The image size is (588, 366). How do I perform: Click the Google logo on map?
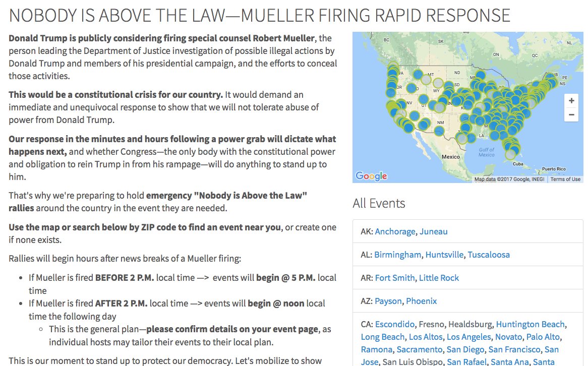click(371, 176)
